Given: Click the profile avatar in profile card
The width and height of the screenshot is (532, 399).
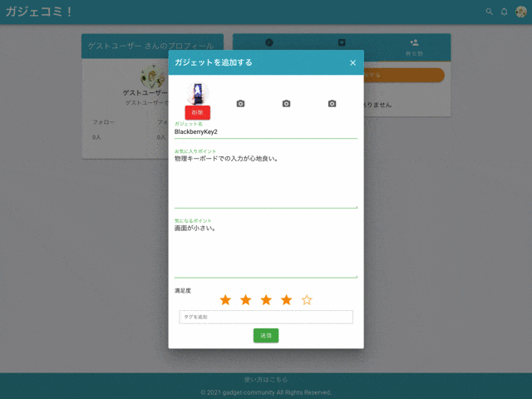Looking at the screenshot, I should tap(153, 76).
